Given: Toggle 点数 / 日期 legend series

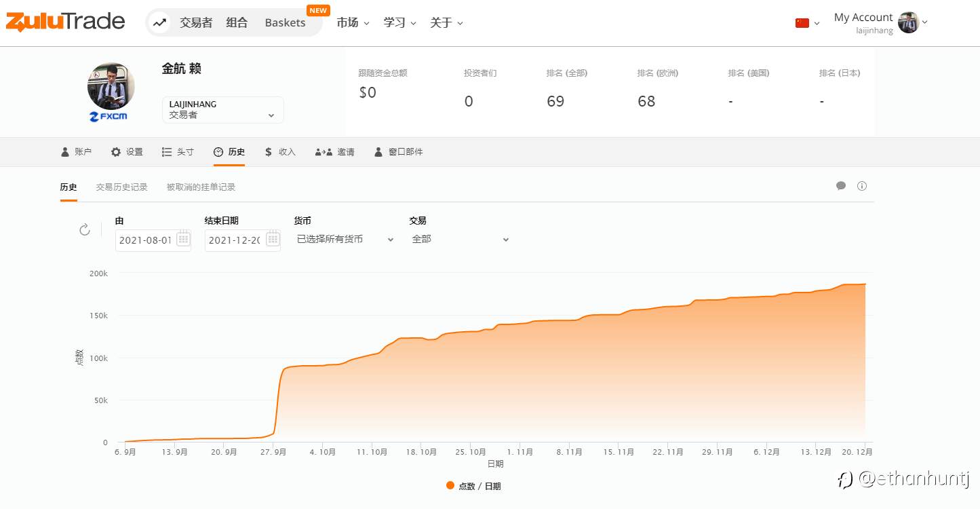Looking at the screenshot, I should coord(473,486).
